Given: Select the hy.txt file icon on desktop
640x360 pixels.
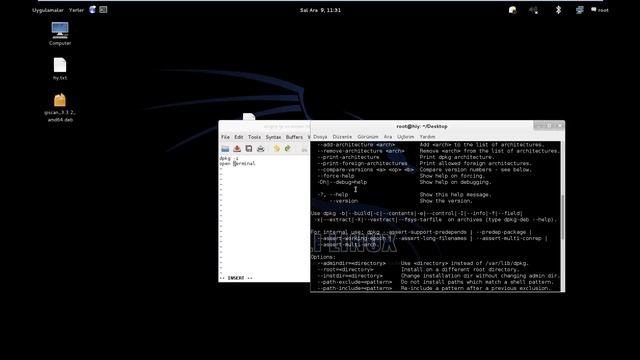Looking at the screenshot, I should [60, 69].
